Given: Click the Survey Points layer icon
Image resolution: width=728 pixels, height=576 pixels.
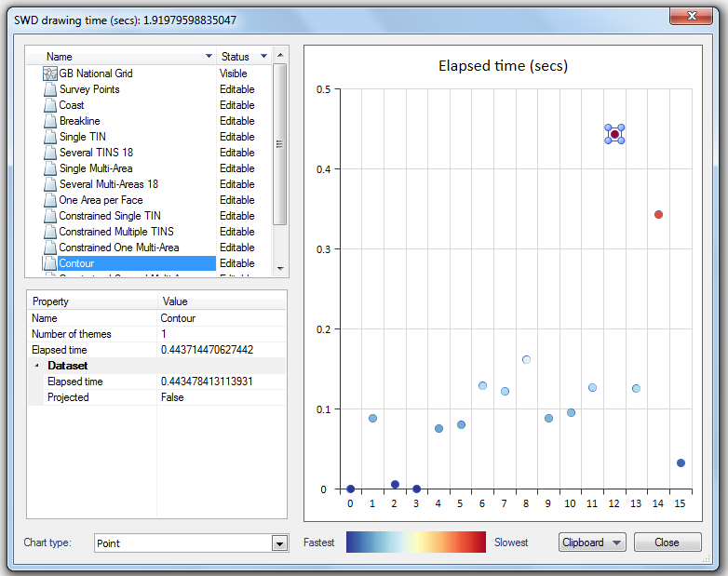Looking at the screenshot, I should coord(50,89).
